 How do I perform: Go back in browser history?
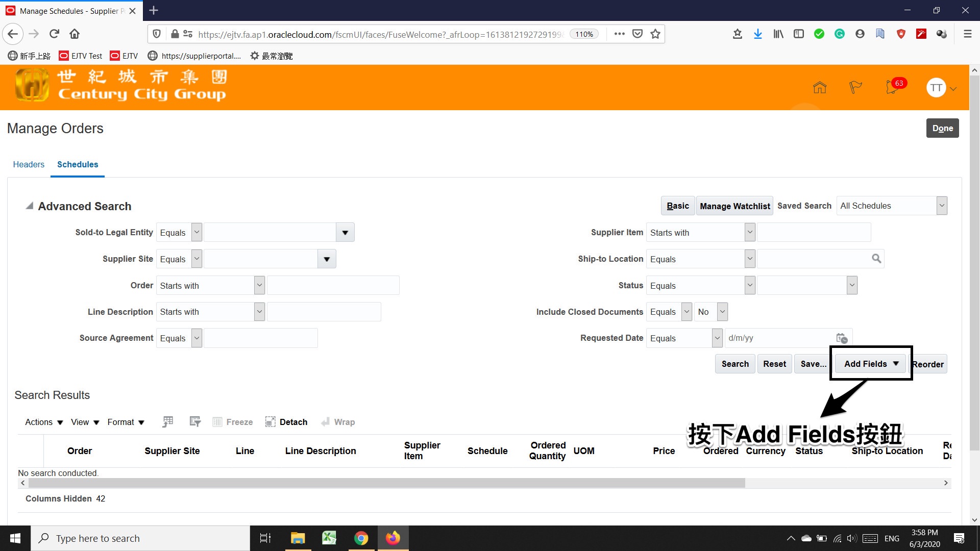pos(13,34)
